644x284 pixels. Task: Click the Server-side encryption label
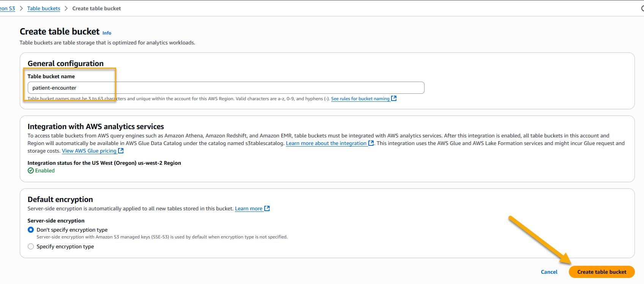(56, 221)
